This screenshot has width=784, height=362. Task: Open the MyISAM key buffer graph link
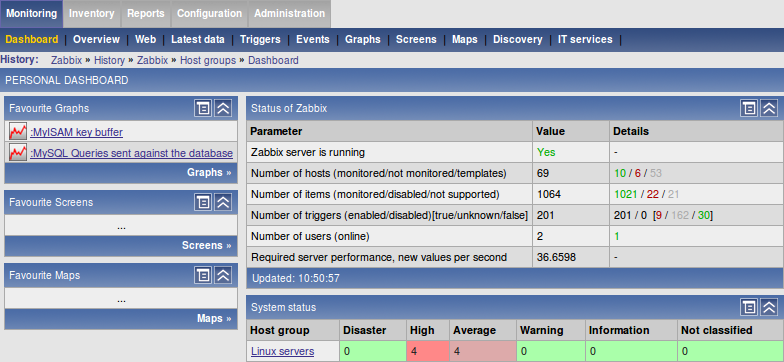[x=76, y=132]
